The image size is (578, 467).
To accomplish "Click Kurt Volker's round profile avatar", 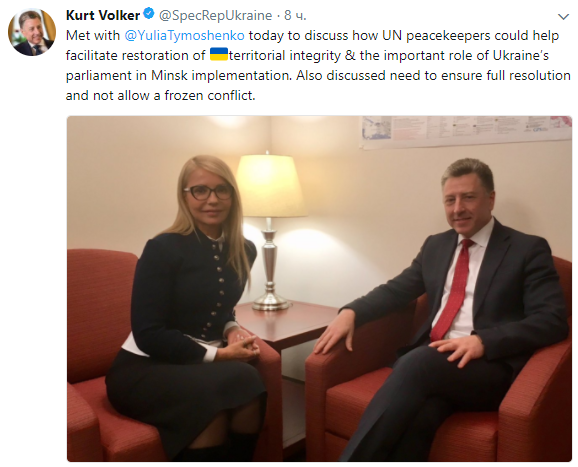I will click(32, 32).
